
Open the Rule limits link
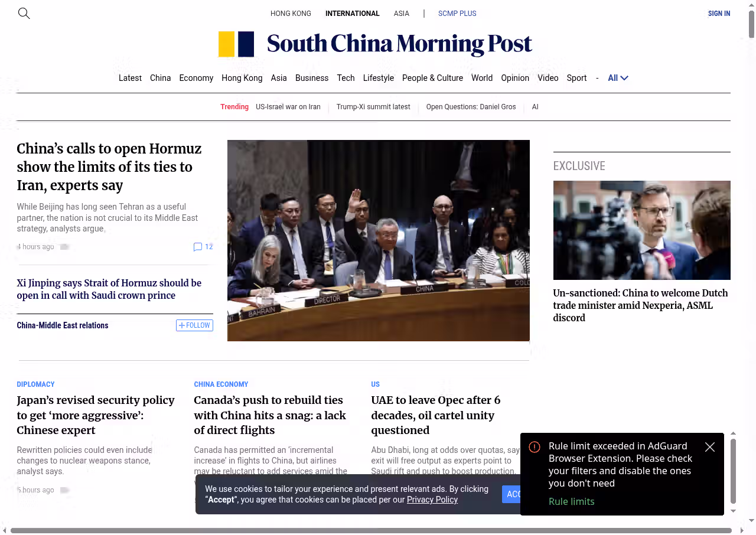click(x=571, y=501)
